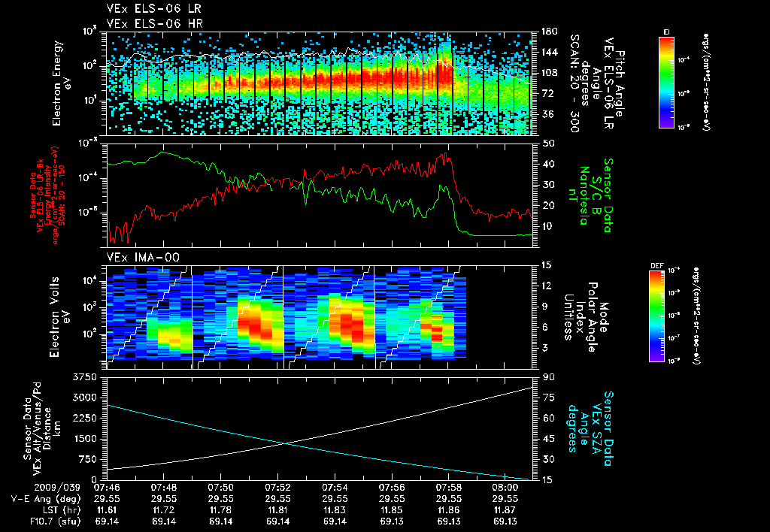Click the 72 tick on pitch angle axis
The image size is (770, 532).
pyautogui.click(x=547, y=93)
